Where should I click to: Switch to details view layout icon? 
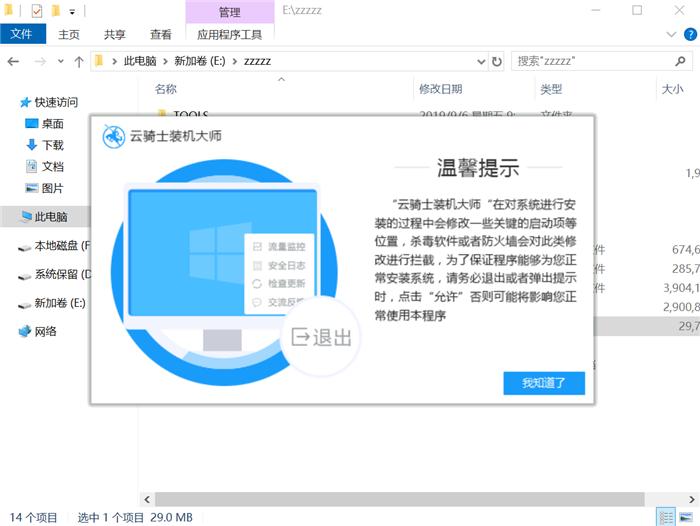(666, 518)
